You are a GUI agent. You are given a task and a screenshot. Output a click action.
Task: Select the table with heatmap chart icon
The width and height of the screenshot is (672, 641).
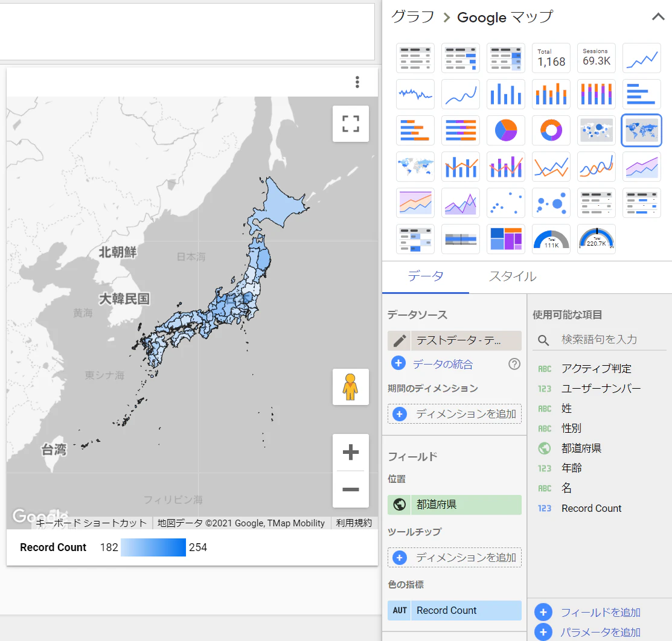(506, 58)
